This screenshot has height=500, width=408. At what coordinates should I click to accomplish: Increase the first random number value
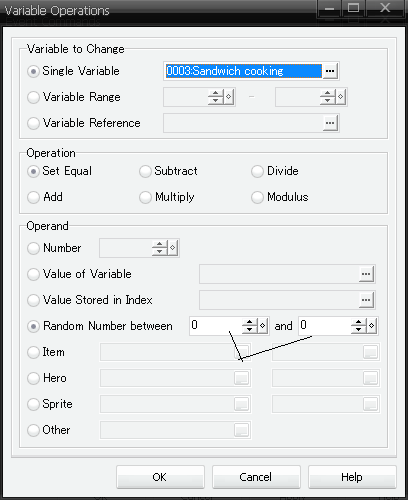(x=250, y=322)
